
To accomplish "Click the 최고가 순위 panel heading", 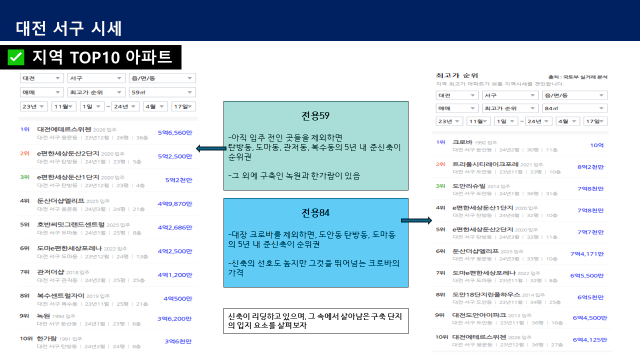I will (x=457, y=76).
